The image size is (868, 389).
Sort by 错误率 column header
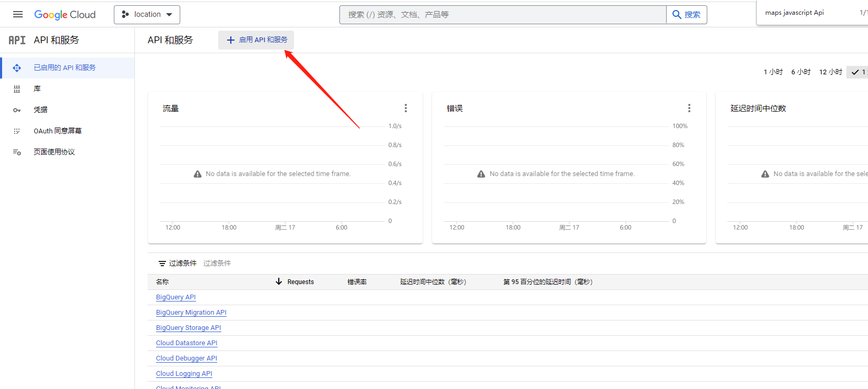357,282
